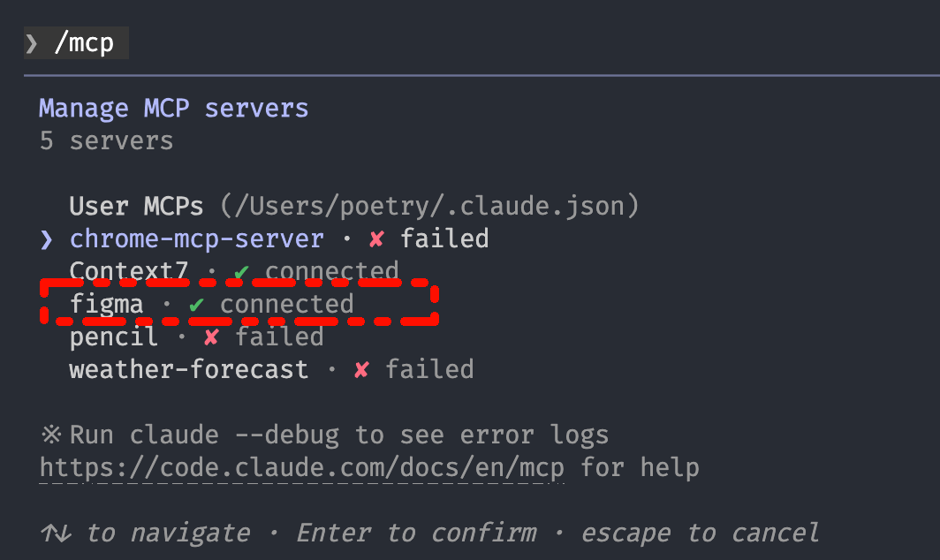Viewport: 940px width, 560px height.
Task: Choose the figma server entry
Action: [106, 305]
